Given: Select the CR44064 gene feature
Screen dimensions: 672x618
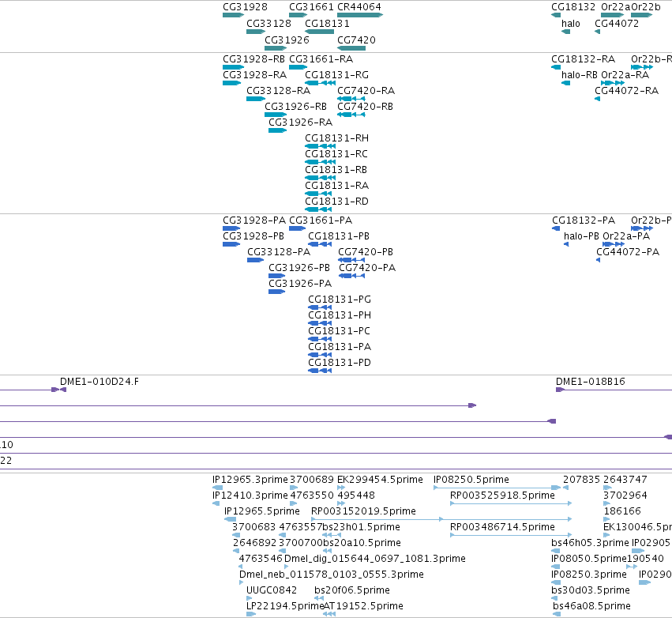Looking at the screenshot, I should coord(360,15).
